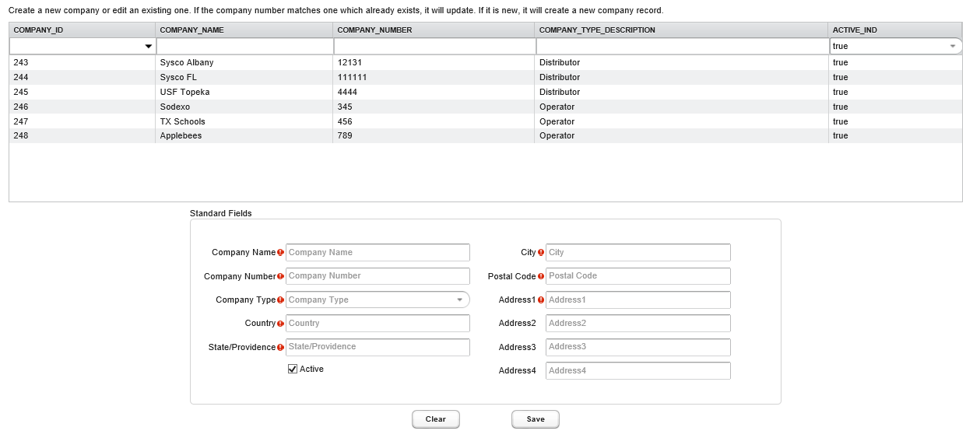Open the COMPANY_ID filter dropdown
Viewport: 980px width, 438px height.
click(148, 47)
